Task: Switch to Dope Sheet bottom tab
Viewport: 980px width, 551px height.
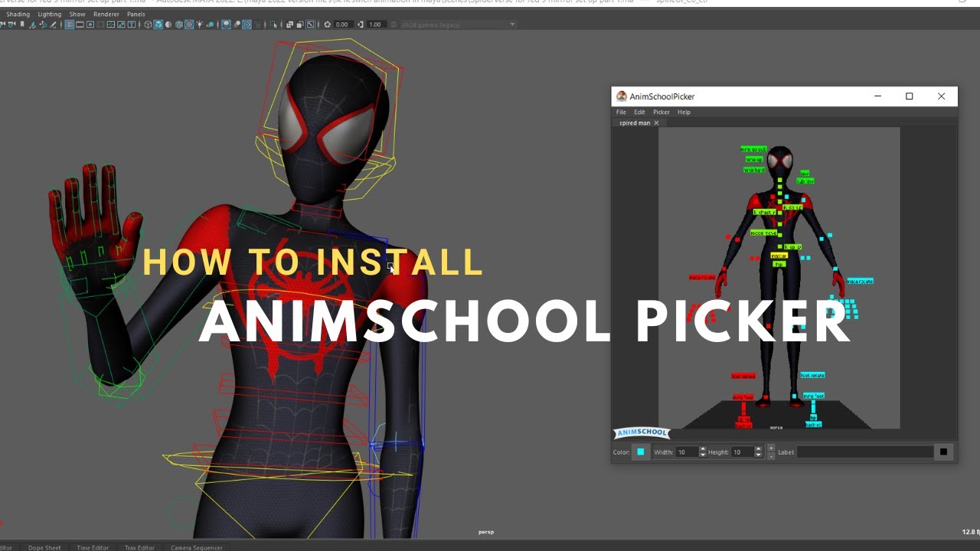Action: click(44, 547)
